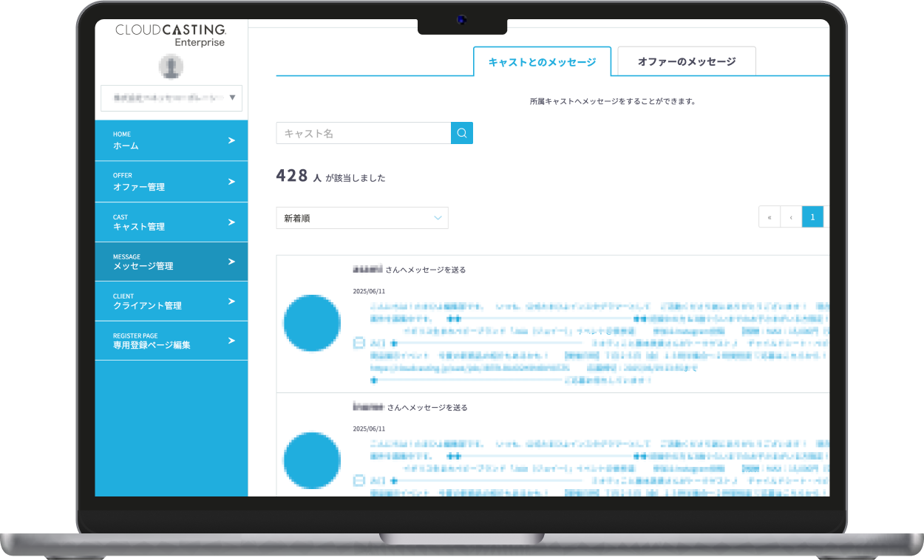Viewport: 924px width, 560px height.
Task: Click the CloudCasting Enterprise logo
Action: [x=171, y=35]
